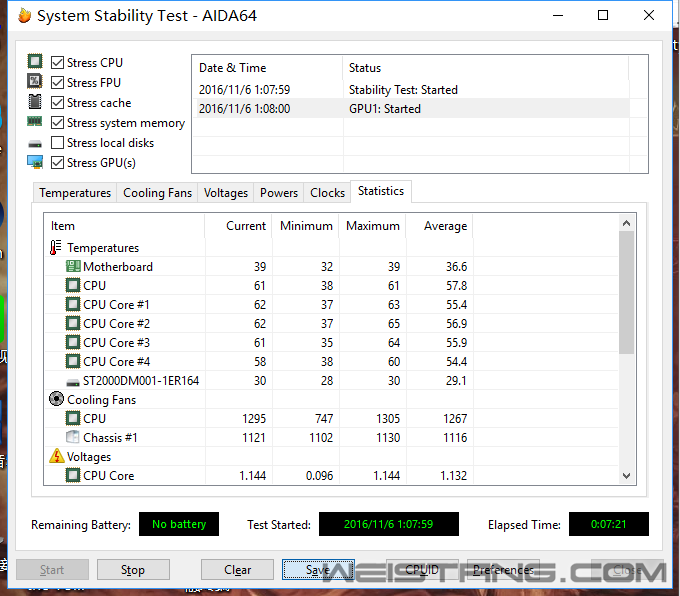Click the Maximum column header
680x596 pixels.
point(373,226)
